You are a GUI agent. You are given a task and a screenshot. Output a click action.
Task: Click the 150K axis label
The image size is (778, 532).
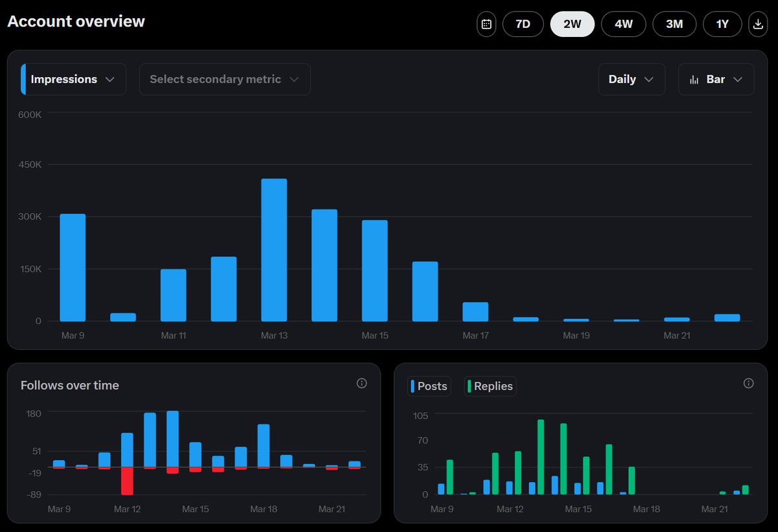(x=30, y=269)
